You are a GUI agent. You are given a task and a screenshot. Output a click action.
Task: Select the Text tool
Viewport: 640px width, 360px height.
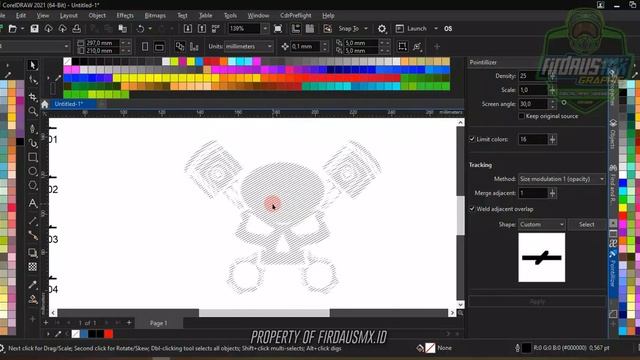pyautogui.click(x=33, y=203)
